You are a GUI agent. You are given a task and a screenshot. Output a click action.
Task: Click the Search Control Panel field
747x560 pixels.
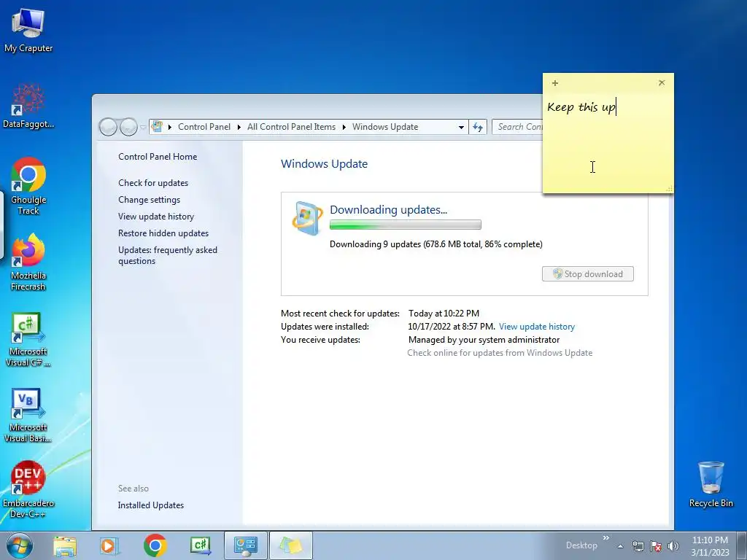518,127
